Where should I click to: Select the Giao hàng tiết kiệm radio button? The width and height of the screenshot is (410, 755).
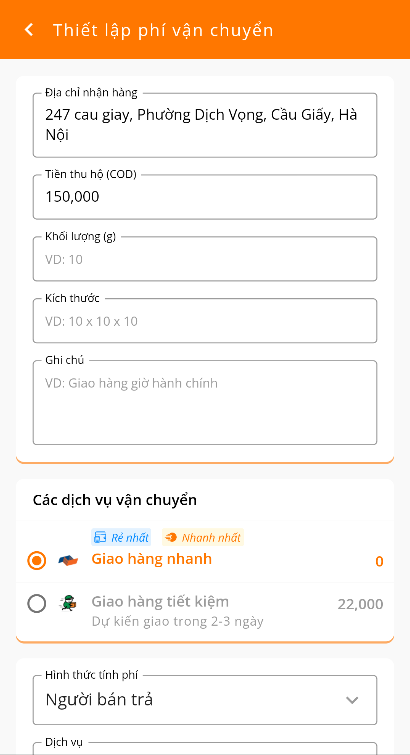(x=37, y=603)
